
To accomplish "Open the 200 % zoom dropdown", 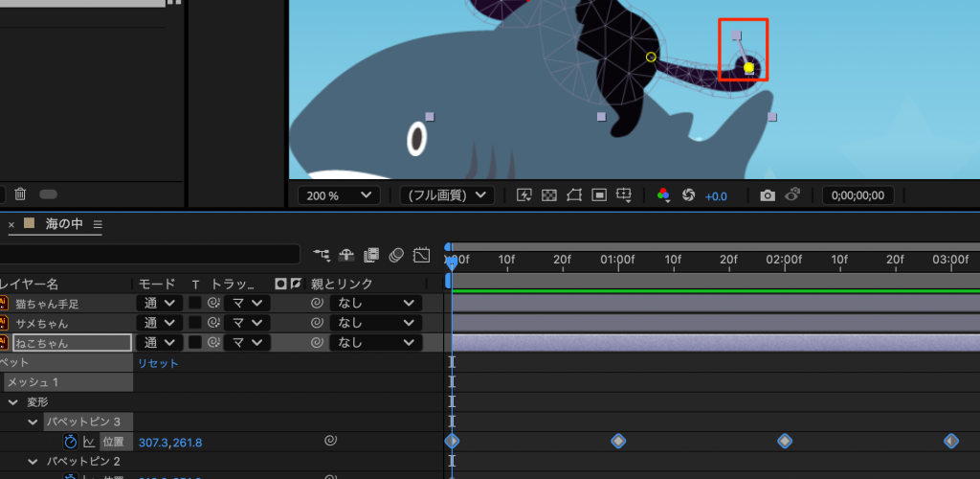I will click(339, 195).
